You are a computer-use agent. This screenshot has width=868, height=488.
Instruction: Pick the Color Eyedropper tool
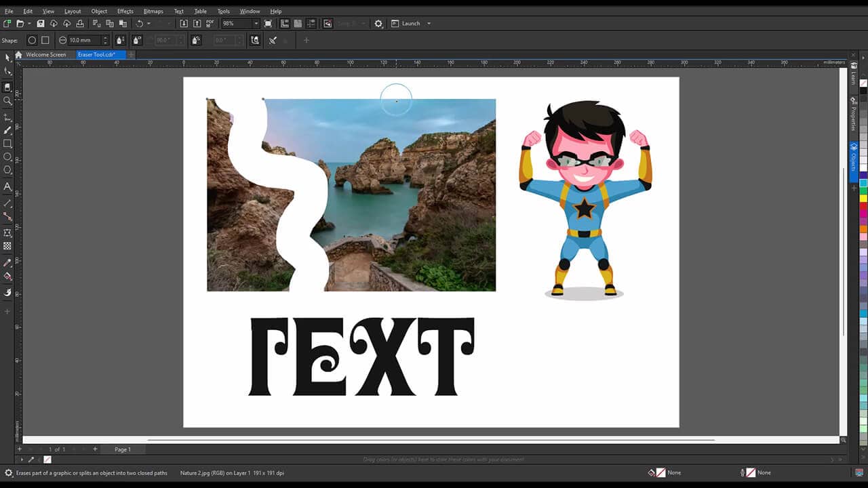click(7, 262)
